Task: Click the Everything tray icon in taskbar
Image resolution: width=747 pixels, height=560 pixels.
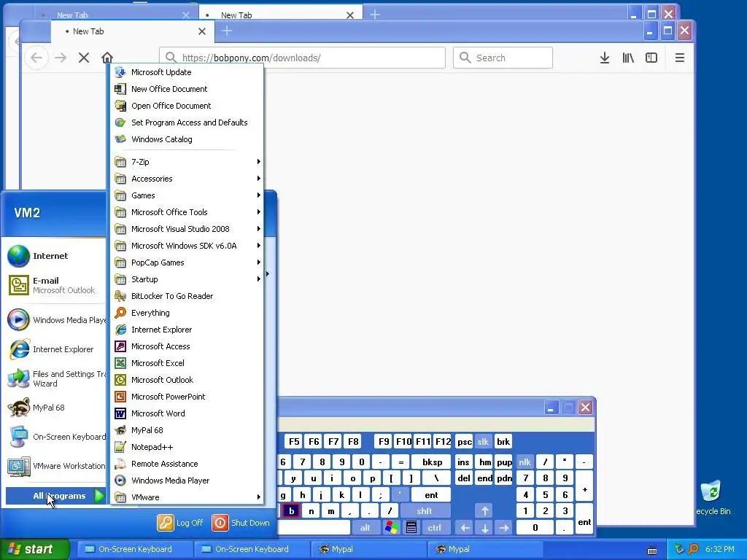Action: point(693,549)
